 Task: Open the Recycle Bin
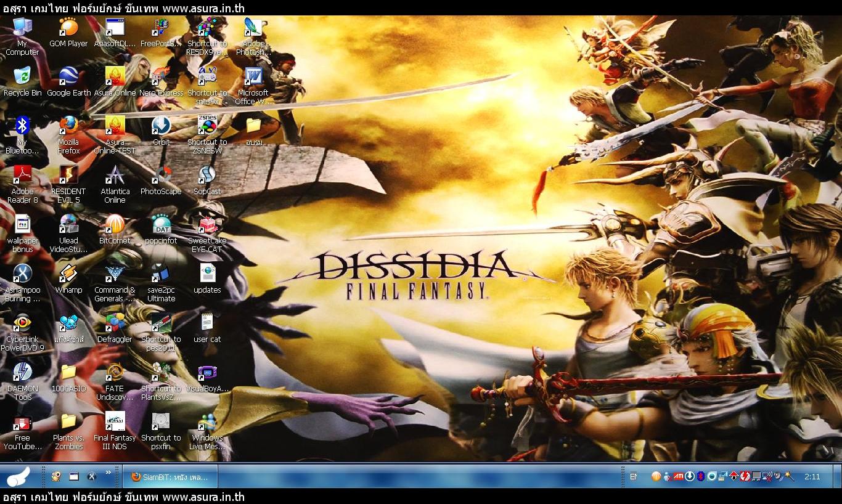[x=22, y=82]
